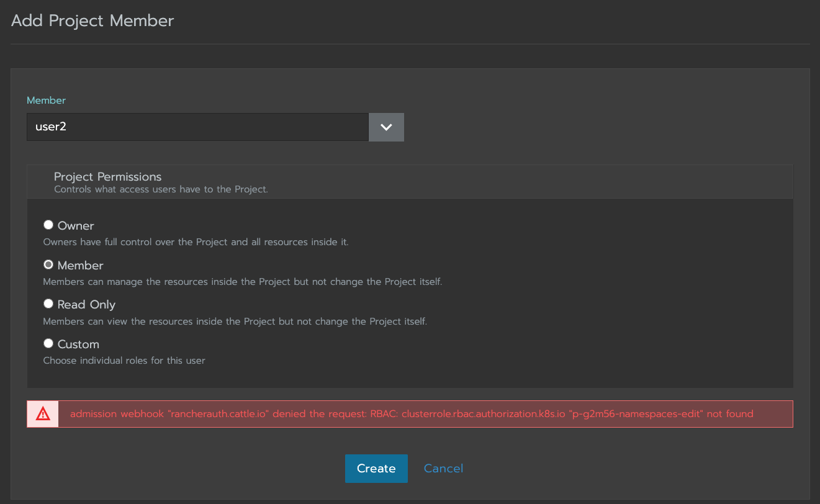Viewport: 820px width, 504px height.
Task: Select the Owner permission radio button
Action: click(x=48, y=224)
